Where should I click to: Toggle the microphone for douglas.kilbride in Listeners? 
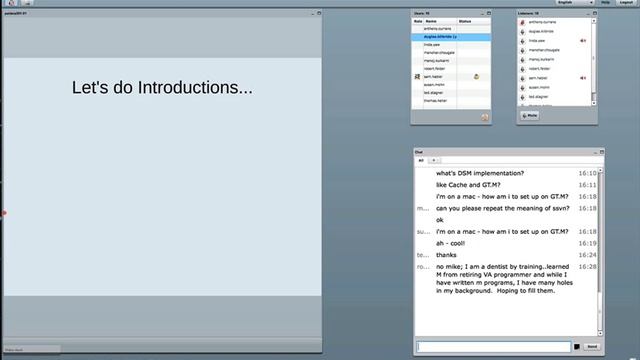522,32
